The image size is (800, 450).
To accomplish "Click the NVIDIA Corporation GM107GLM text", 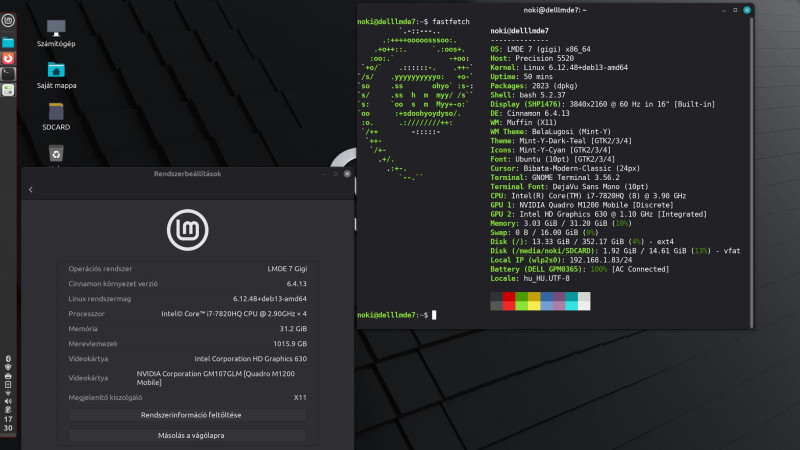I will pos(216,378).
